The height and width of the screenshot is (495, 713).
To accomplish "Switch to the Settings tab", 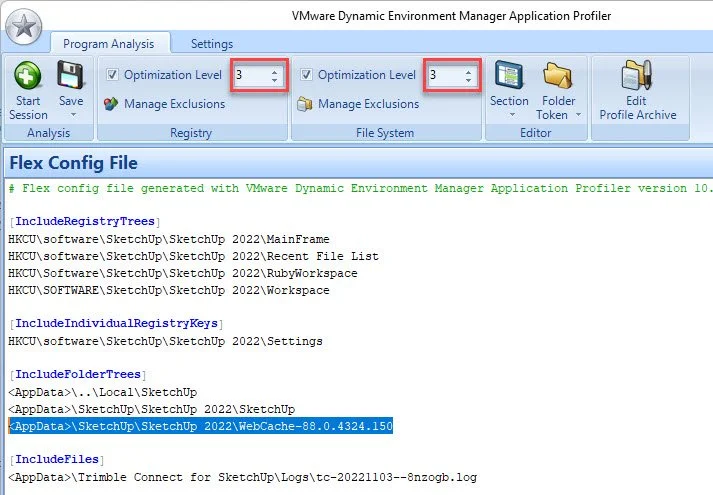I will click(x=212, y=44).
